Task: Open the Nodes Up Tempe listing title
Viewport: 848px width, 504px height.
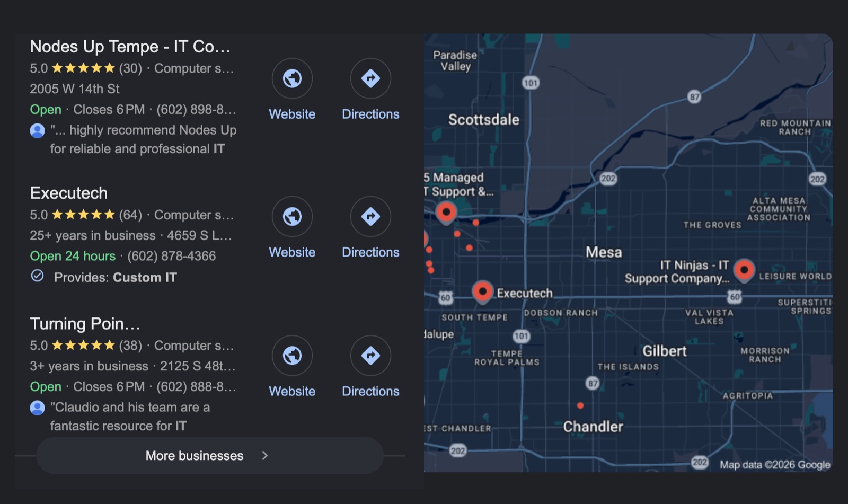Action: (130, 47)
